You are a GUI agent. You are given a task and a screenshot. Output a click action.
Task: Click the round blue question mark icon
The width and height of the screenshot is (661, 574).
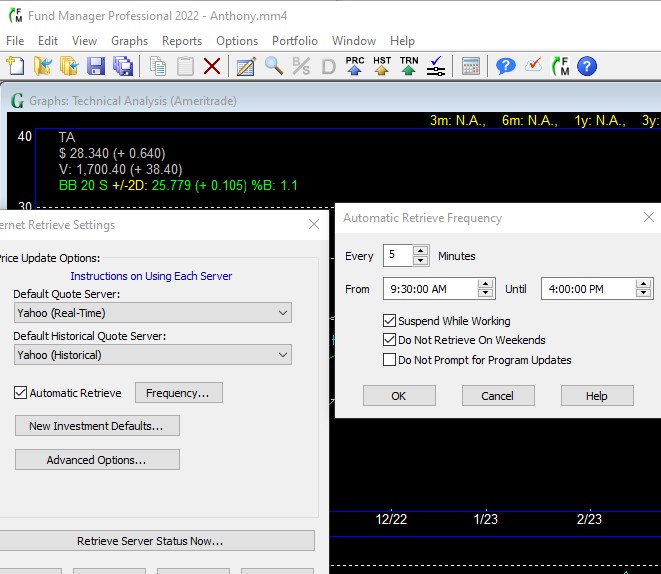[587, 66]
